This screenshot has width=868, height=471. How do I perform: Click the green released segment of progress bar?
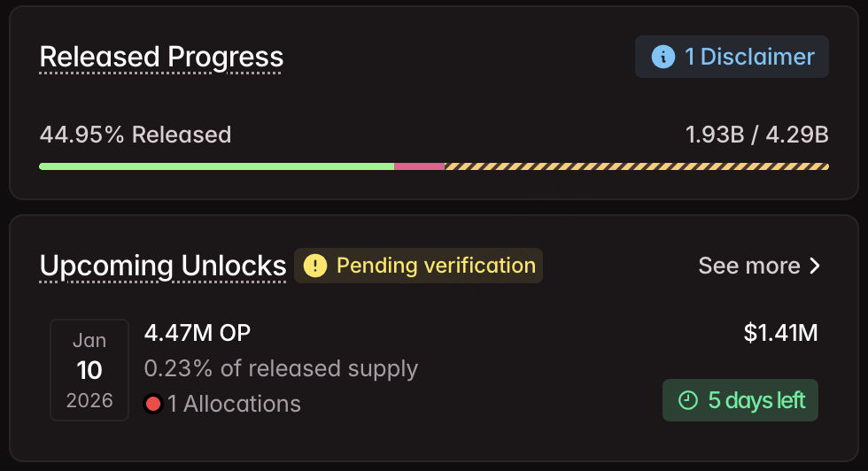click(x=216, y=166)
